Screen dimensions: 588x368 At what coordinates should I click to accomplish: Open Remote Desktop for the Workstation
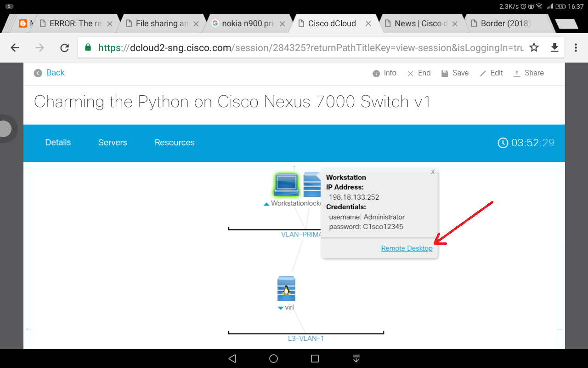[407, 248]
